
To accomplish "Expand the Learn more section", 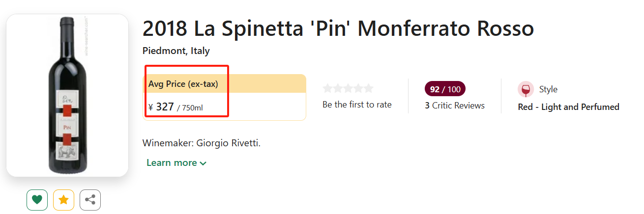I will tap(176, 163).
